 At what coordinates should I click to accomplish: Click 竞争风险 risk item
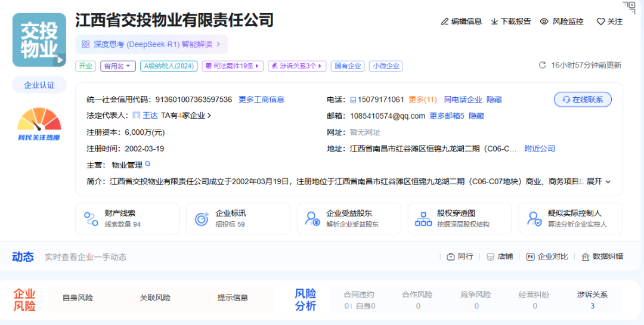coord(476,300)
